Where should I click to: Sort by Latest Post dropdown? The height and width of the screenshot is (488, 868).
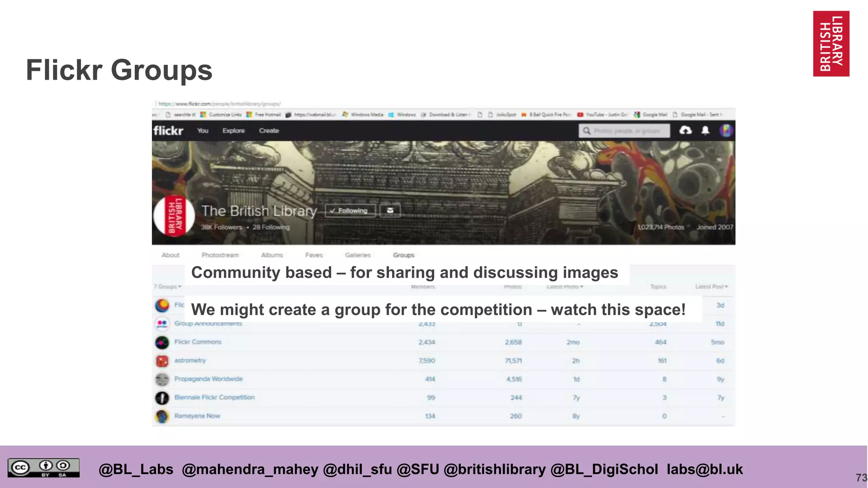point(712,287)
